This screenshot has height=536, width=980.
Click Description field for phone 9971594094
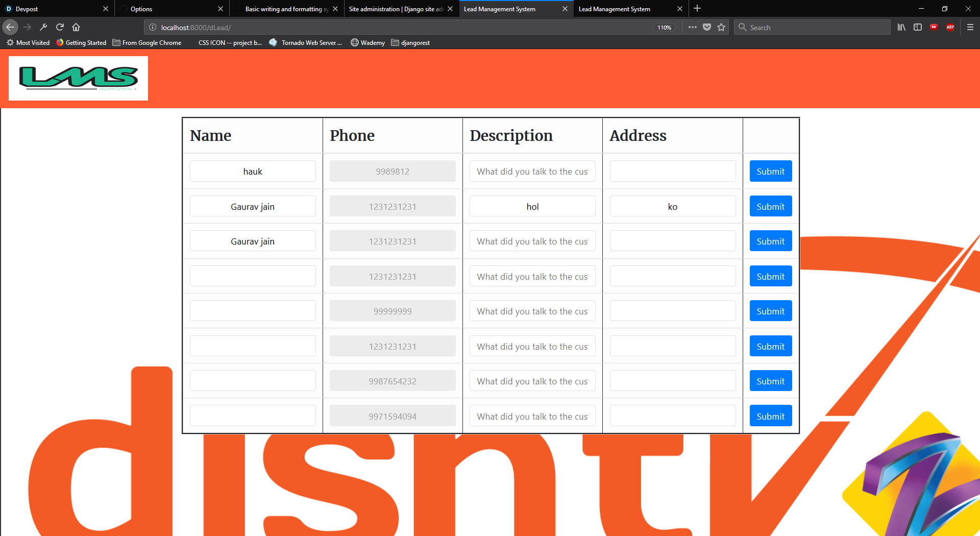532,416
